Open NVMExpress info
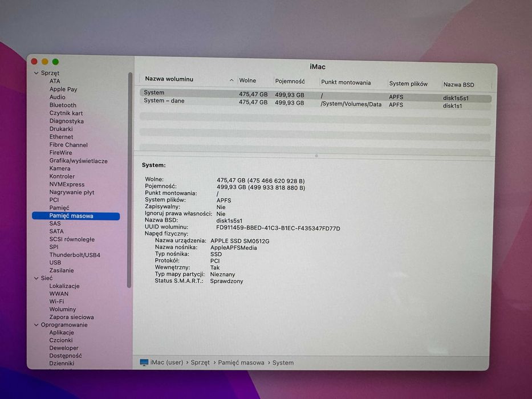532x399 pixels. (67, 184)
